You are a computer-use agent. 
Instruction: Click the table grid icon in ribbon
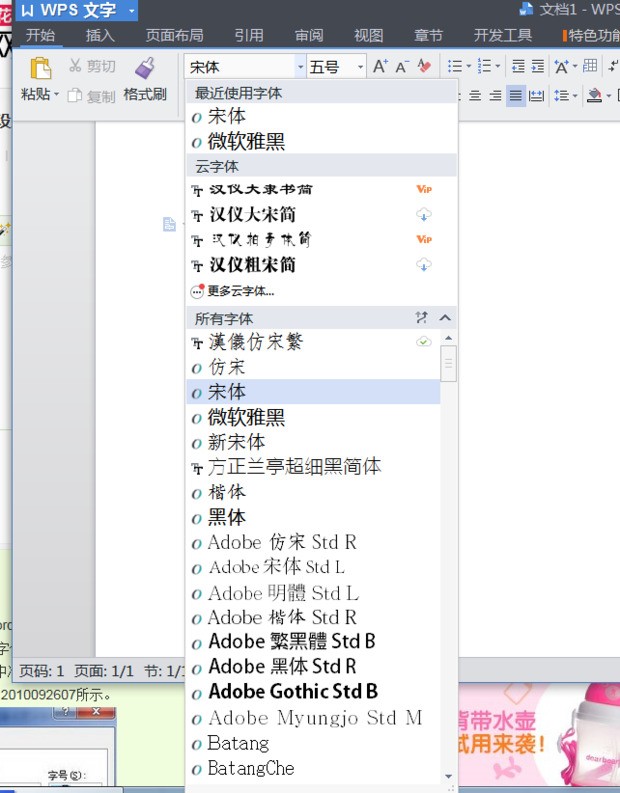(x=590, y=66)
